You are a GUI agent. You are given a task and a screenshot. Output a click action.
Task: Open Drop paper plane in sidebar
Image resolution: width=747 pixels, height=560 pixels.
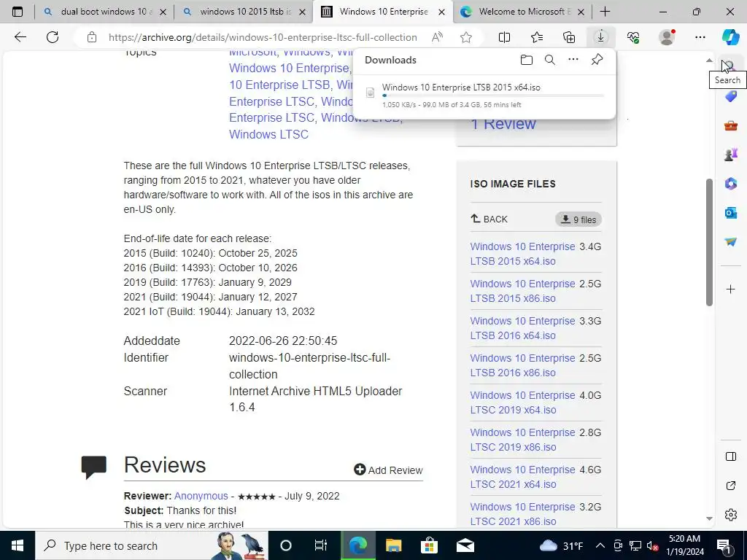[x=731, y=242]
